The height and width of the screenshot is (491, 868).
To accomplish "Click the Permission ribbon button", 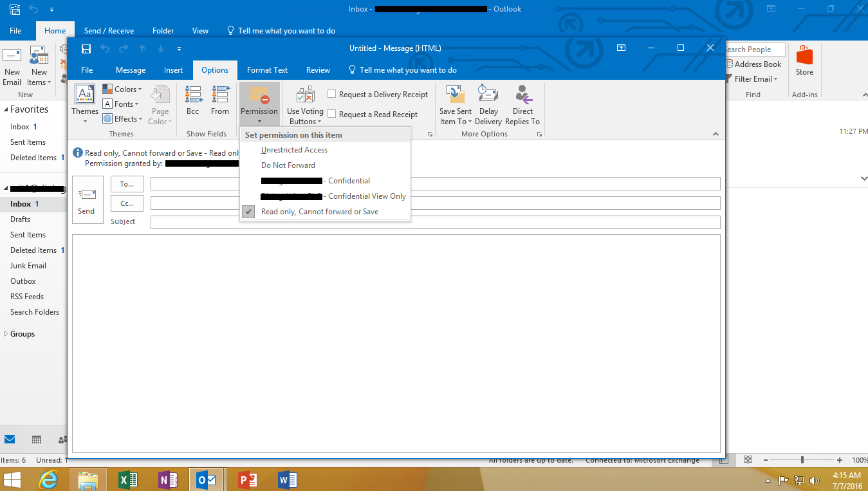I will coord(259,104).
